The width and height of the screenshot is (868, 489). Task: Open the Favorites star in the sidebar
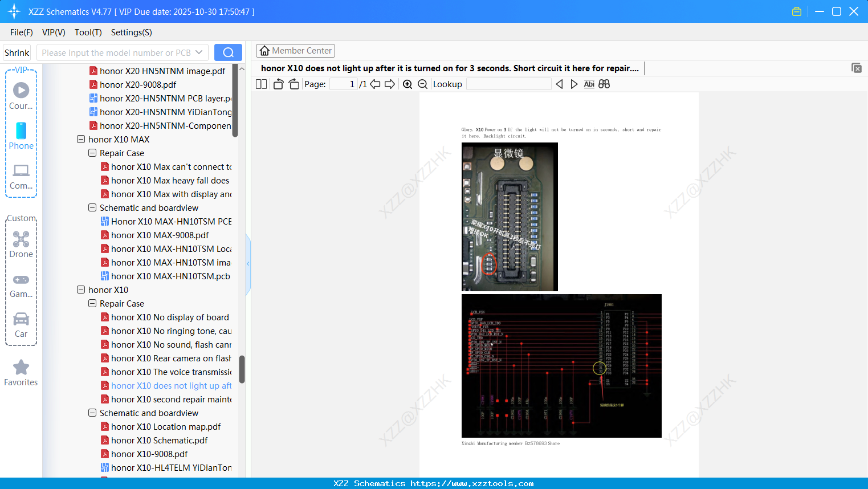[21, 373]
